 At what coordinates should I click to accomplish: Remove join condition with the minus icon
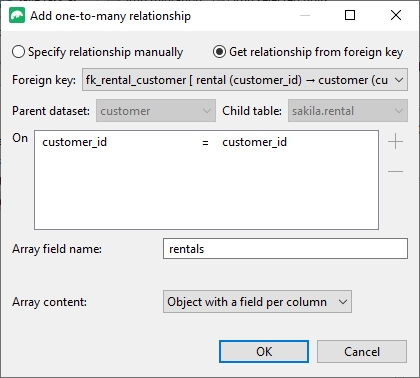[x=396, y=171]
